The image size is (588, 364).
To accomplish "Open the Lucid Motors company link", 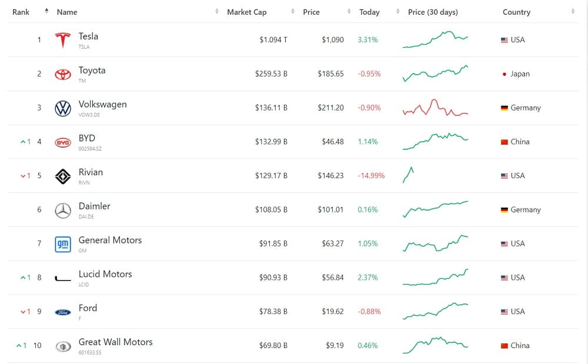I will pos(105,274).
